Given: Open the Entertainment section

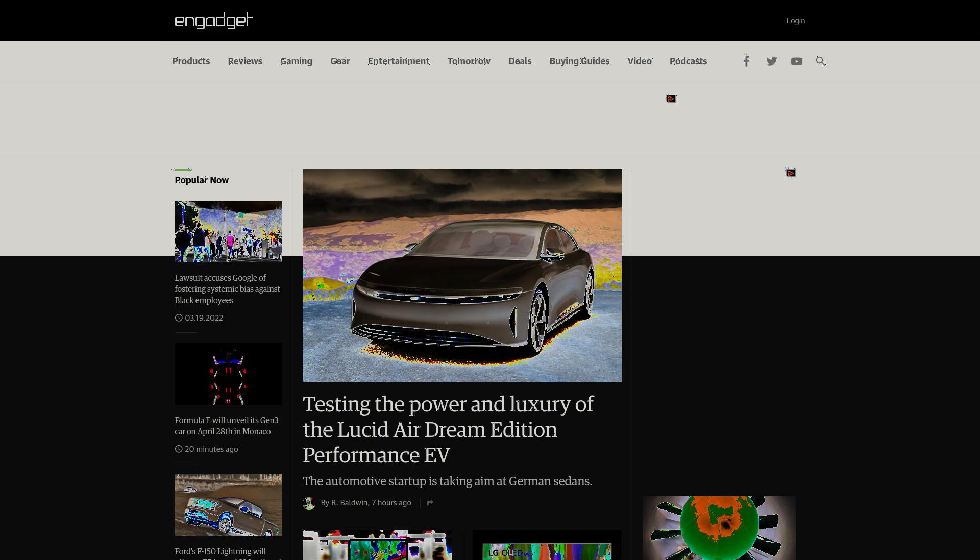Looking at the screenshot, I should pyautogui.click(x=399, y=61).
